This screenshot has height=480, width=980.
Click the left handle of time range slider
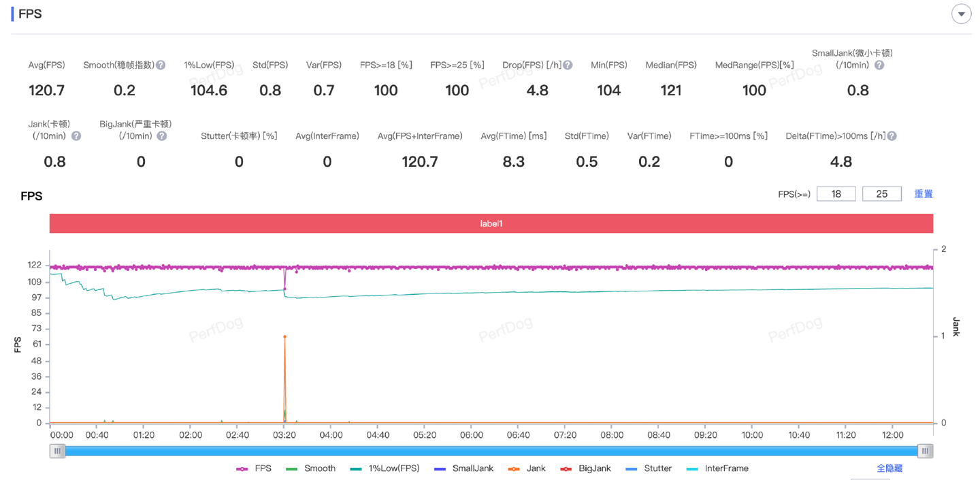click(58, 451)
